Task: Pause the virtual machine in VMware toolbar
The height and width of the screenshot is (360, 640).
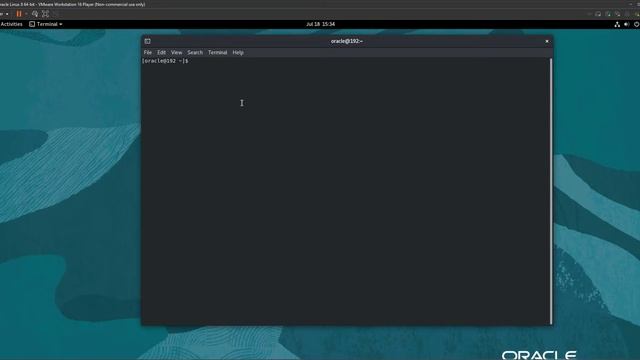Action: pyautogui.click(x=19, y=14)
